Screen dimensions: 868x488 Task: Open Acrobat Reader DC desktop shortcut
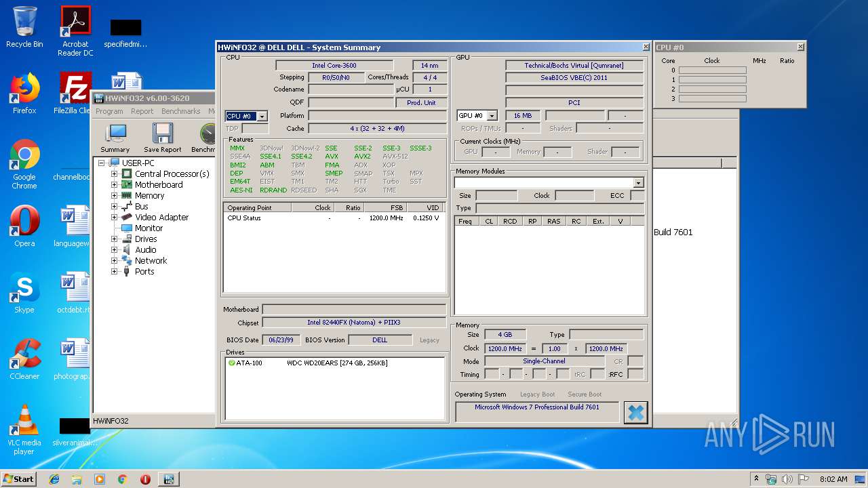click(x=75, y=31)
